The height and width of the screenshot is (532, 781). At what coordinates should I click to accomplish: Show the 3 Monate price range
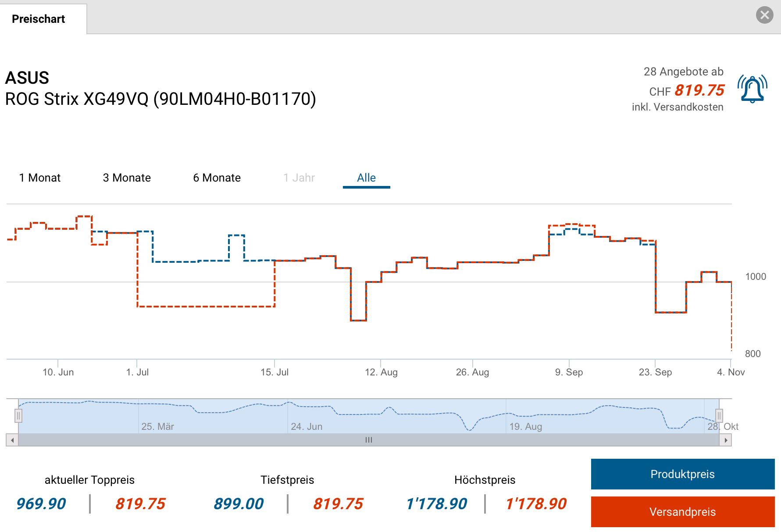click(127, 178)
